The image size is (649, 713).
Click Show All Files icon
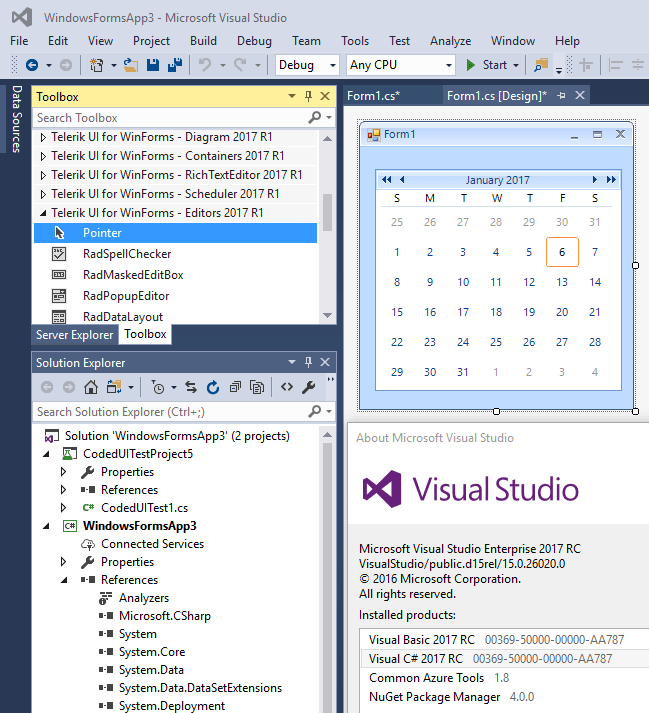[257, 387]
